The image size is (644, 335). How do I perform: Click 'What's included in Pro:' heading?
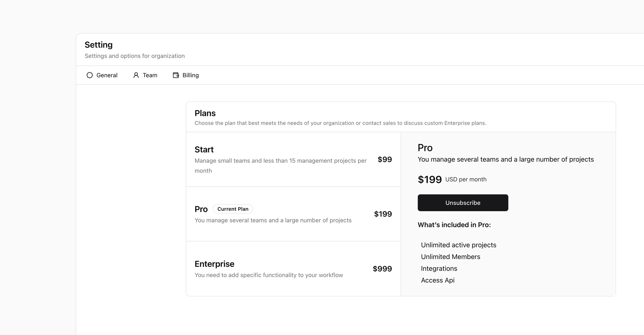pyautogui.click(x=454, y=225)
